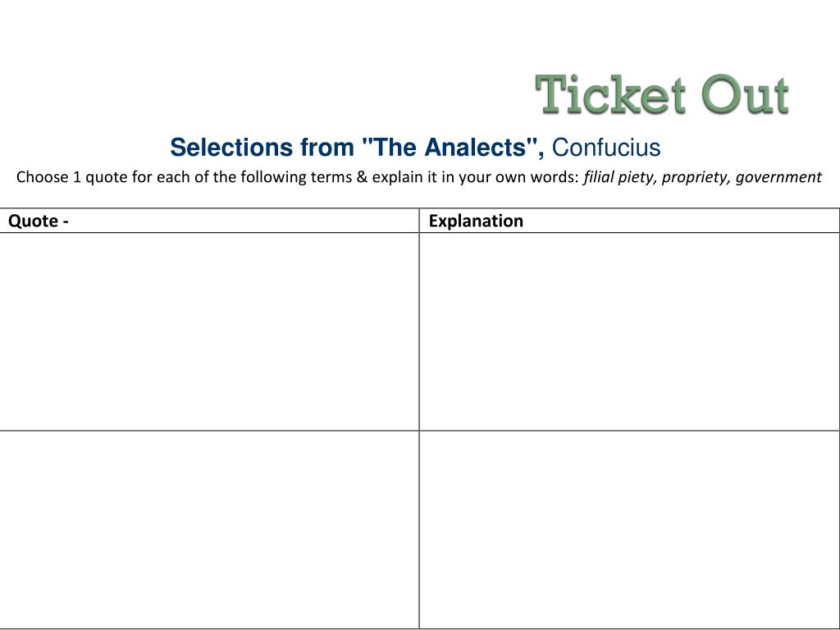Click the word 'Out' in title graphic

pos(745,94)
